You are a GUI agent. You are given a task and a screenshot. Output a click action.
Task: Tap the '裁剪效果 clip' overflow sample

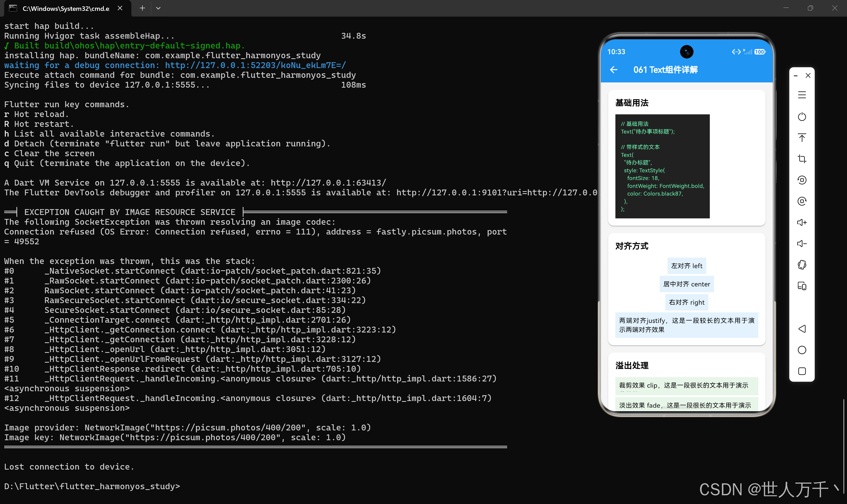point(686,386)
